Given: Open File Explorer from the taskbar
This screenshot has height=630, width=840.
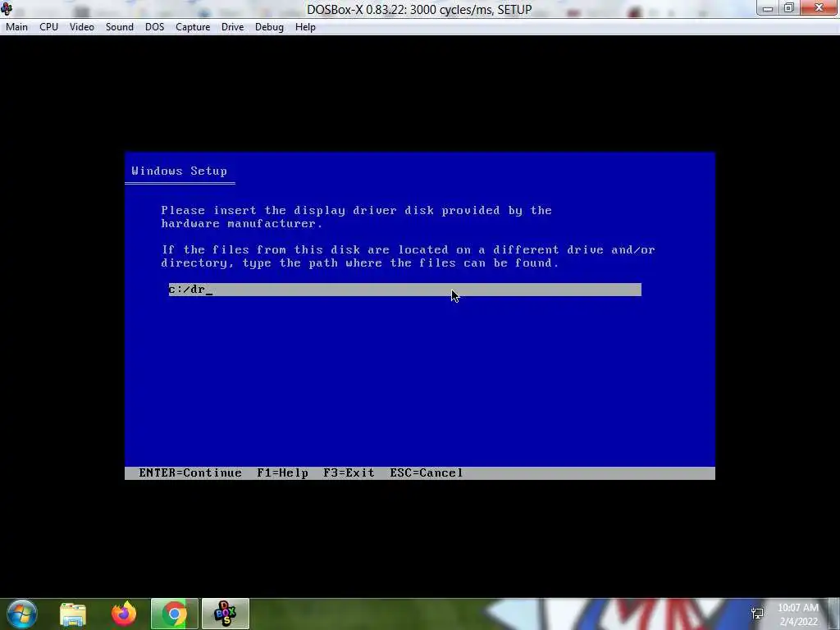Looking at the screenshot, I should [73, 614].
